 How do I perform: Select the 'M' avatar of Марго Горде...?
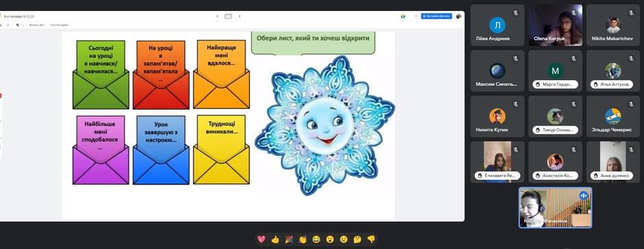coord(556,71)
